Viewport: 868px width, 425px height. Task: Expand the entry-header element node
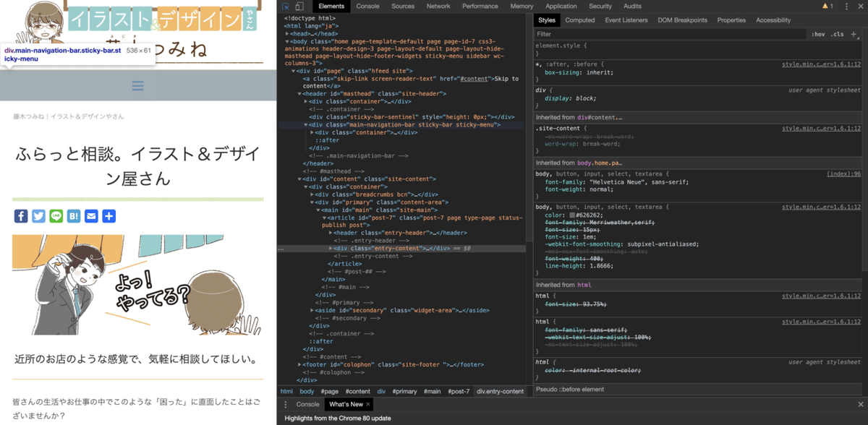331,233
